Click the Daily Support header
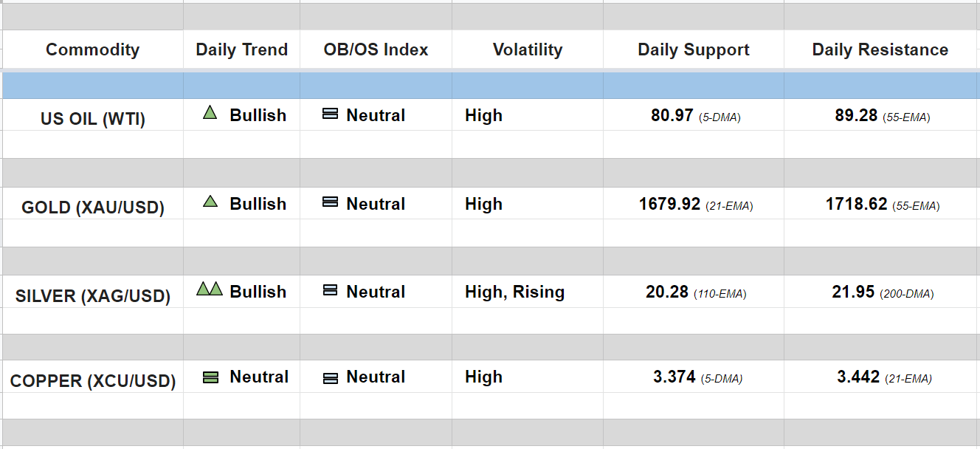The height and width of the screenshot is (449, 980). (x=693, y=50)
